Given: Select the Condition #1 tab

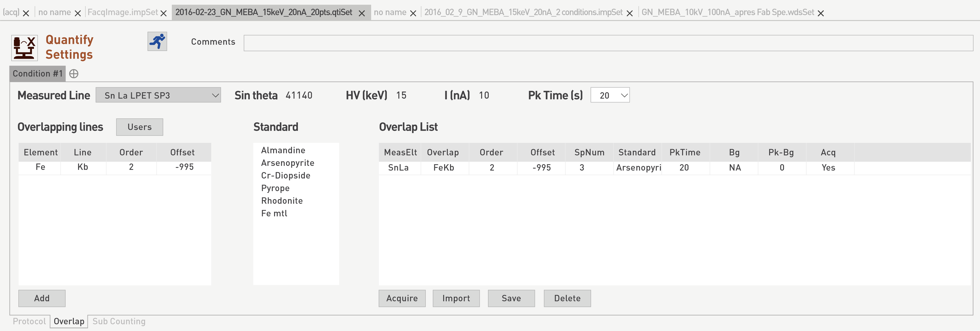Looking at the screenshot, I should click(37, 74).
